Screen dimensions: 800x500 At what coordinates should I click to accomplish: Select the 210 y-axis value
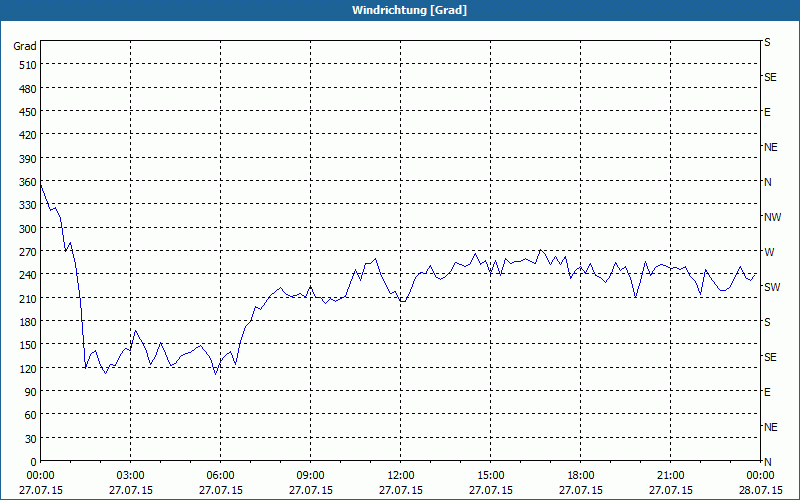[x=28, y=299]
